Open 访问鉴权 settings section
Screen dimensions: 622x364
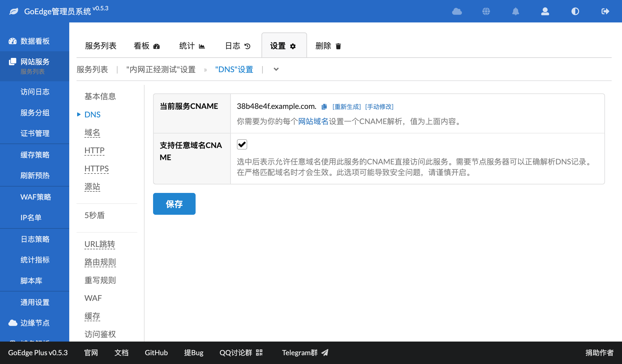(100, 334)
